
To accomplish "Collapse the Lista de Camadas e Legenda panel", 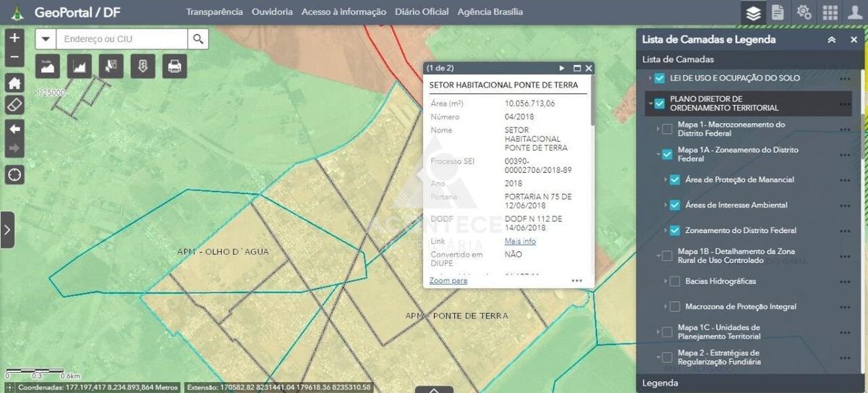I will 832,40.
